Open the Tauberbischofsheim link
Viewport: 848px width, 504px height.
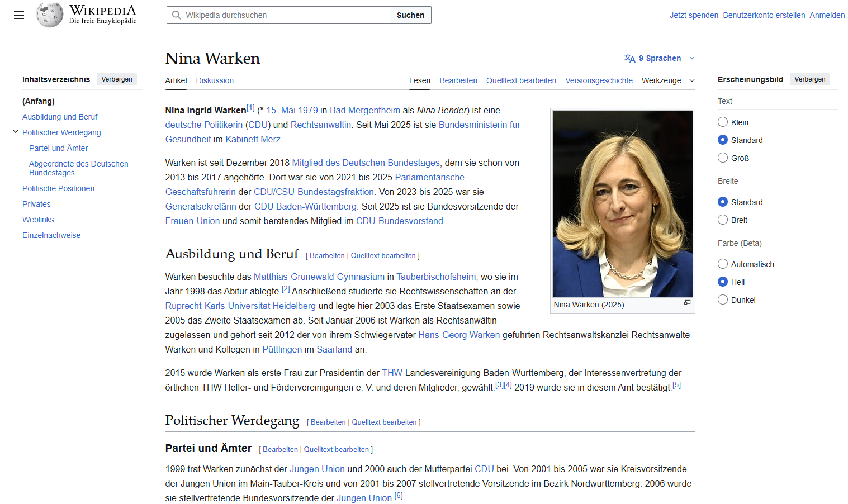[436, 277]
